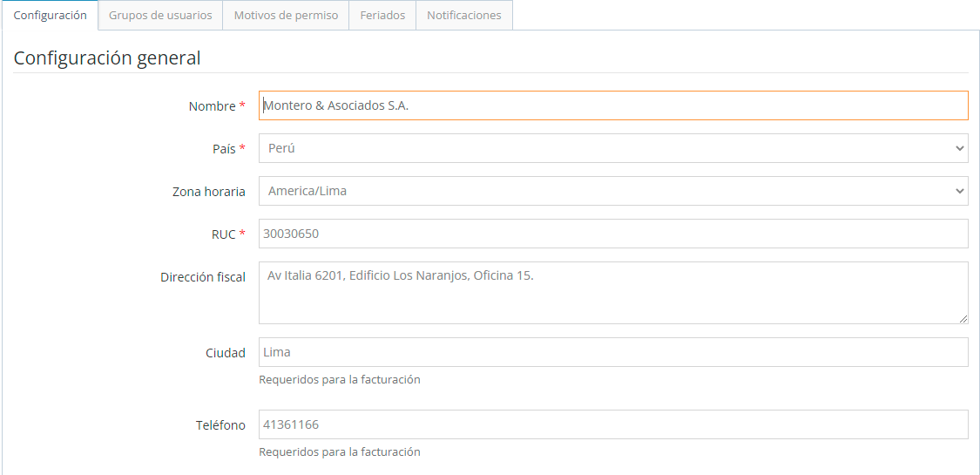Focus the Nombre field with Montero & Asociados
Screen dimensions: 980x475
tap(613, 105)
